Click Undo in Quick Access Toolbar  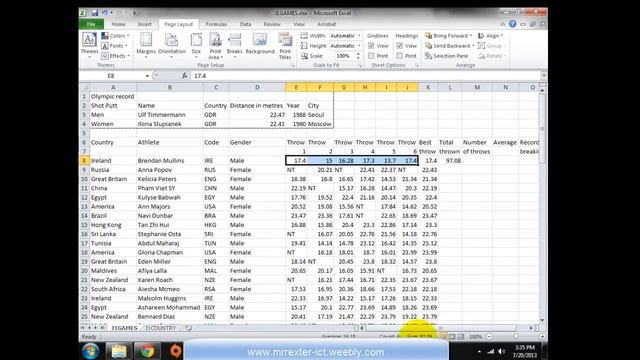[105, 13]
